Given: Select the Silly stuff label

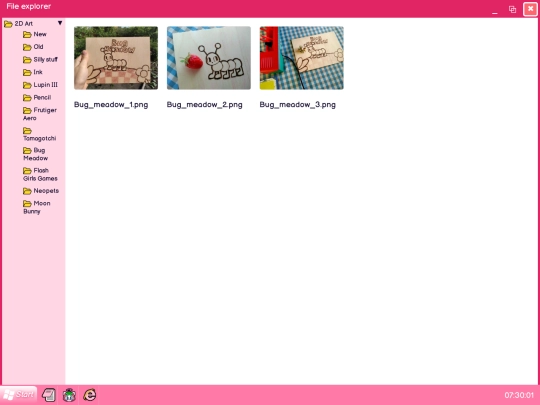Looking at the screenshot, I should [45, 60].
